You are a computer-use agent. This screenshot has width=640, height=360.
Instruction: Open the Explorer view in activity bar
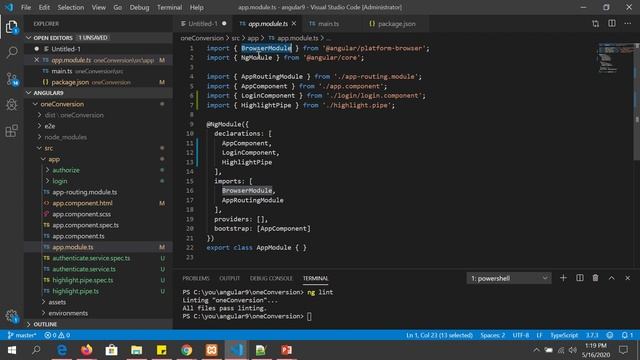(x=11, y=27)
